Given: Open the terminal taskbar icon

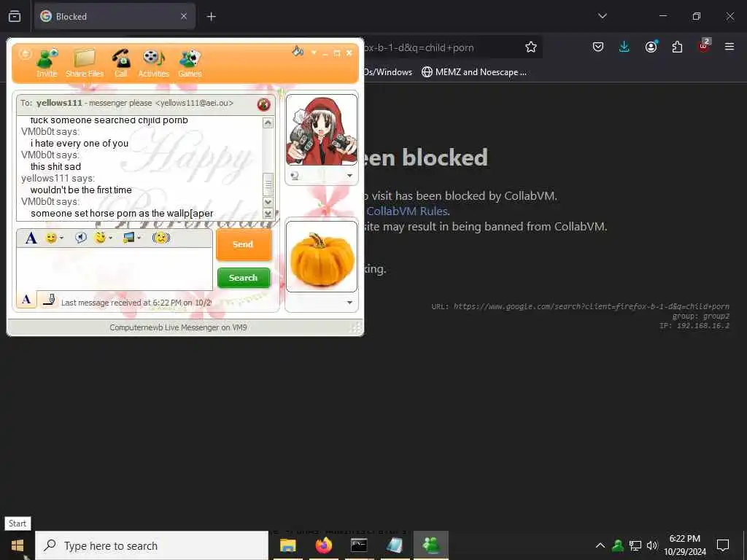Looking at the screenshot, I should pos(359,545).
